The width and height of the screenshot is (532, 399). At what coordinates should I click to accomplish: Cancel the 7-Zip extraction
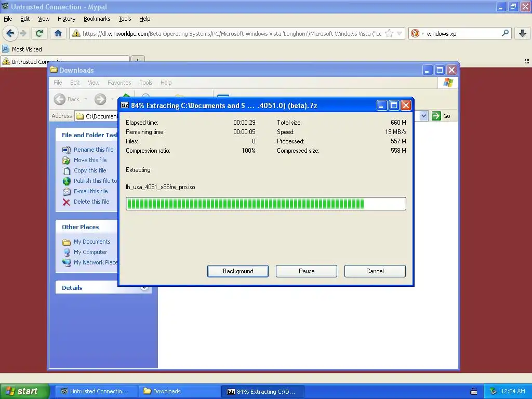pyautogui.click(x=375, y=271)
